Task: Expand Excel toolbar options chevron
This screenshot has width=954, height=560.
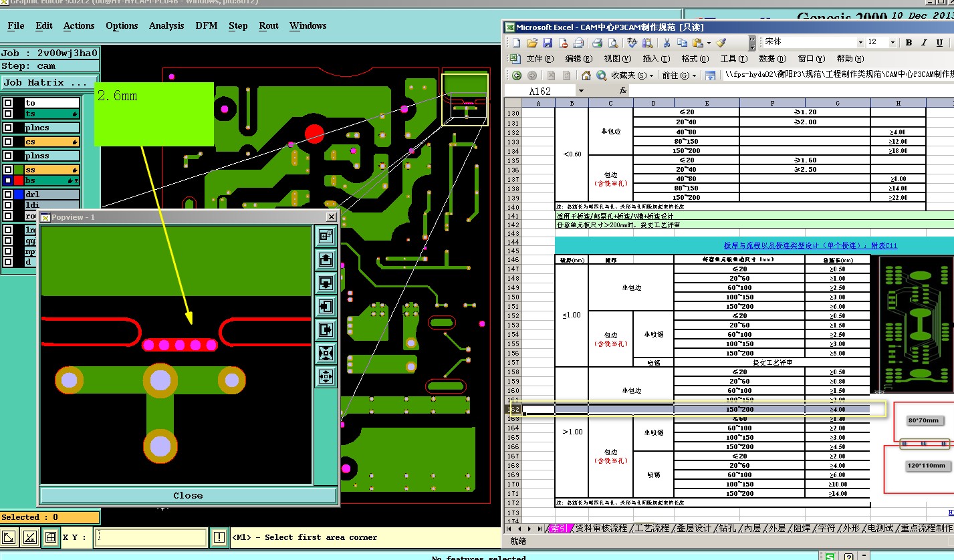Action: pos(752,43)
